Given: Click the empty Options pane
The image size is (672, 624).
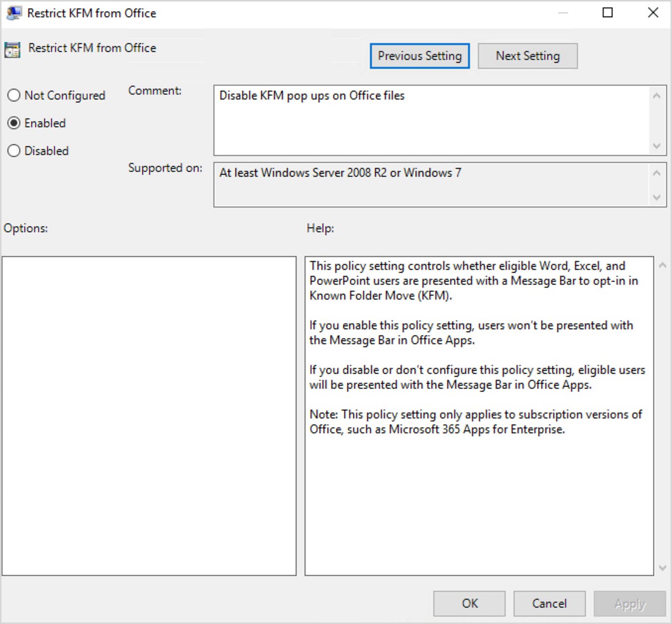Looking at the screenshot, I should pos(149,416).
